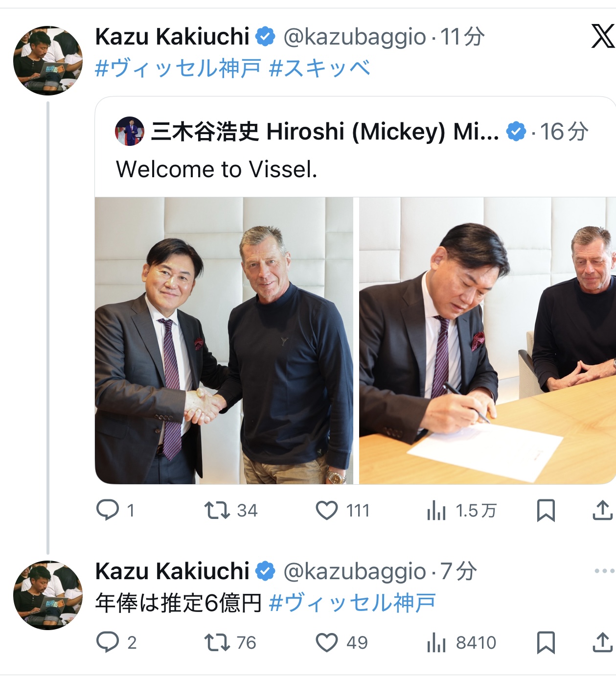Share the first tweet
This screenshot has height=682, width=616.
pos(602,510)
